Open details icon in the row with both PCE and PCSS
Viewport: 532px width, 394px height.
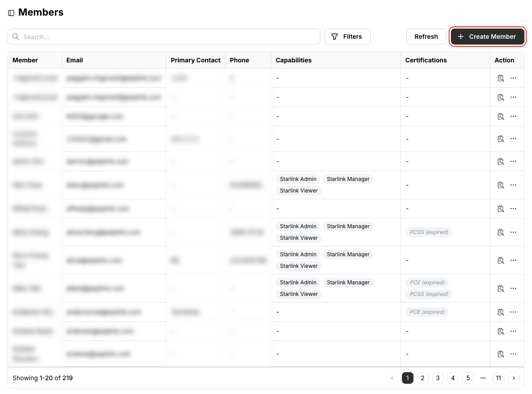500,288
